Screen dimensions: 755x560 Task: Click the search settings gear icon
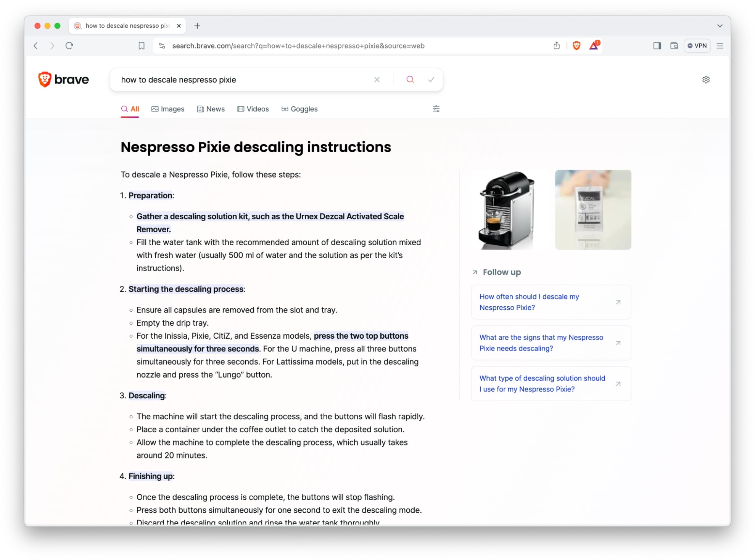coord(706,79)
